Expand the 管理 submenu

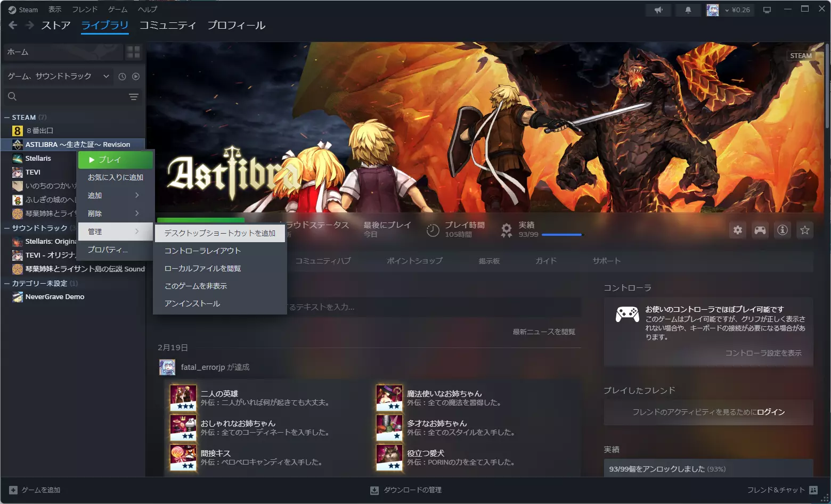pos(116,232)
